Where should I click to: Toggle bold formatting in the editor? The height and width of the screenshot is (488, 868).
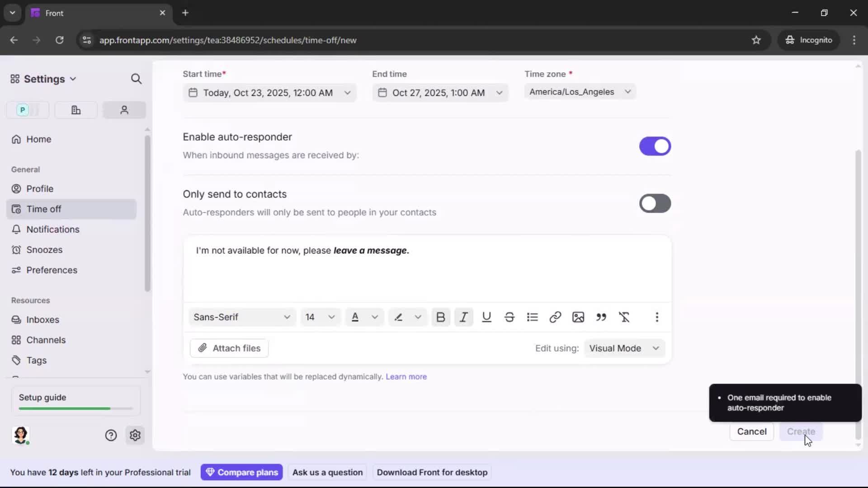[441, 317]
